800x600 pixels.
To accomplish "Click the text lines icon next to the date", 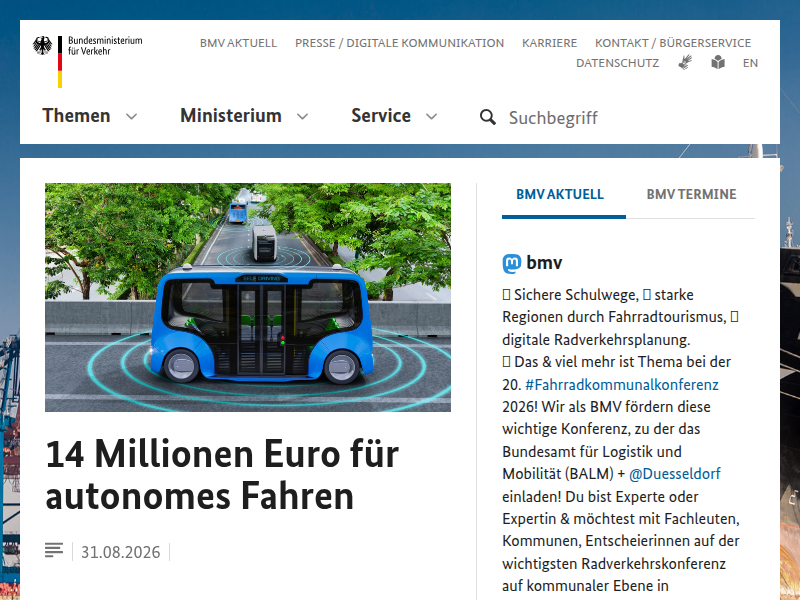I will (54, 550).
